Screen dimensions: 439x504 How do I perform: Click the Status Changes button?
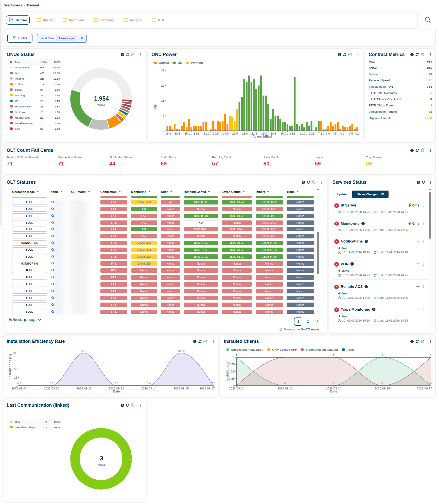pos(370,194)
